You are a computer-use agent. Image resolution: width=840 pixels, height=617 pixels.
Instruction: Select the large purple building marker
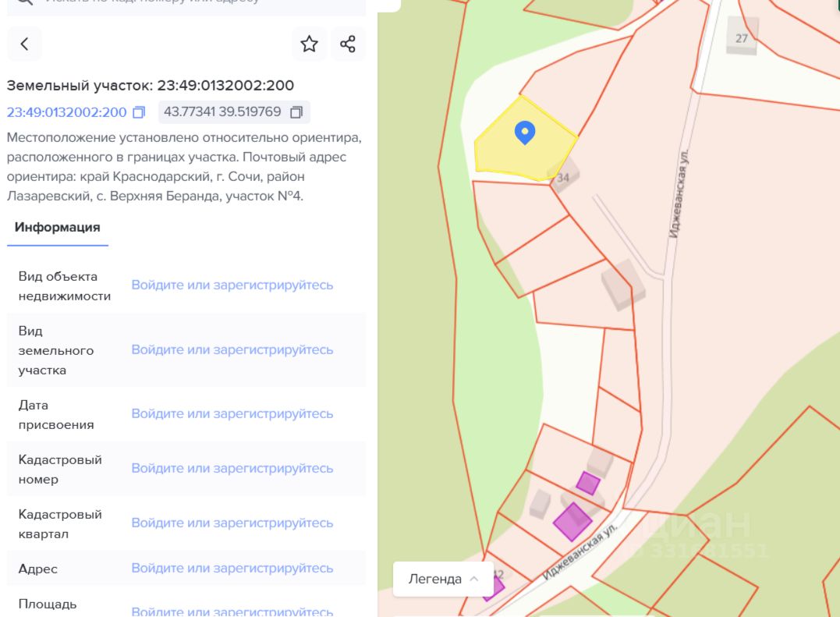click(x=572, y=522)
